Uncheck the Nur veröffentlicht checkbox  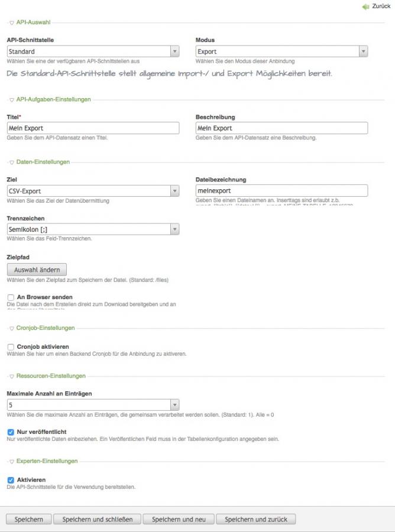pyautogui.click(x=11, y=432)
